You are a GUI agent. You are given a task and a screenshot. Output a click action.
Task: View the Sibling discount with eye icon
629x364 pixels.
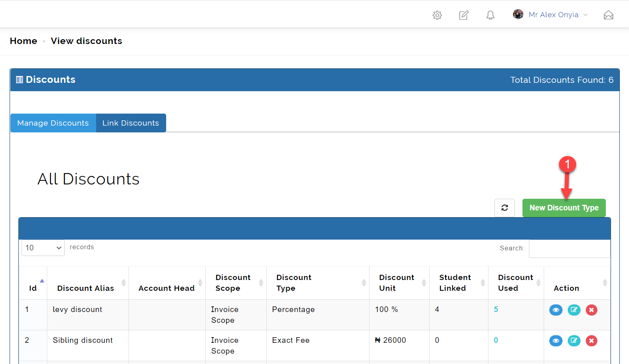[x=556, y=341]
